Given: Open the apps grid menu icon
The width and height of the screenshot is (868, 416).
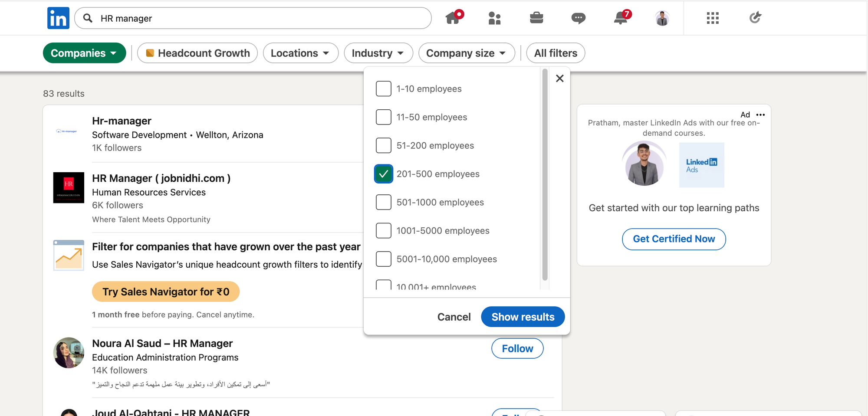Looking at the screenshot, I should 713,18.
